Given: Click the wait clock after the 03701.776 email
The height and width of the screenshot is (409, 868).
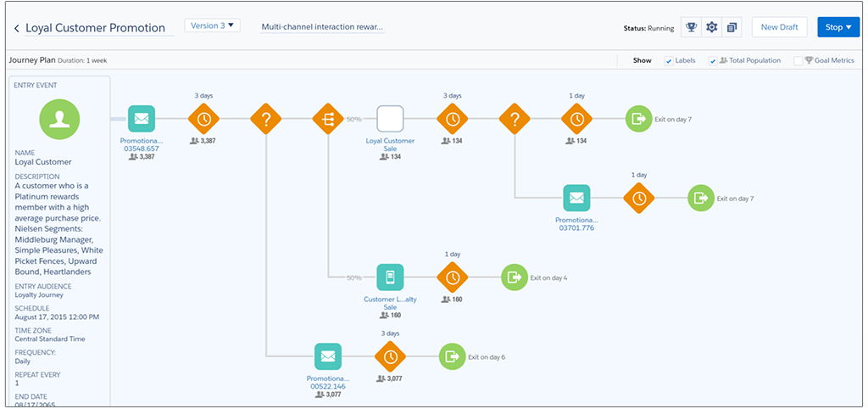Looking at the screenshot, I should (x=639, y=198).
